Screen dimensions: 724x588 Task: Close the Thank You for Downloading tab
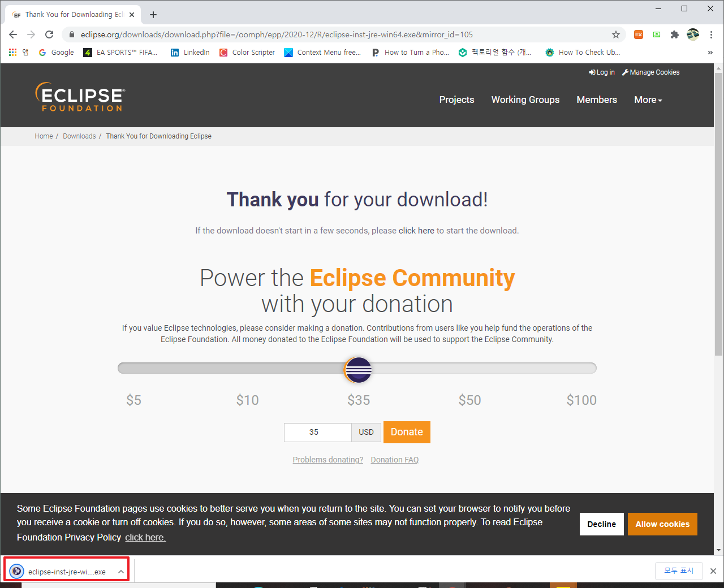pos(132,15)
